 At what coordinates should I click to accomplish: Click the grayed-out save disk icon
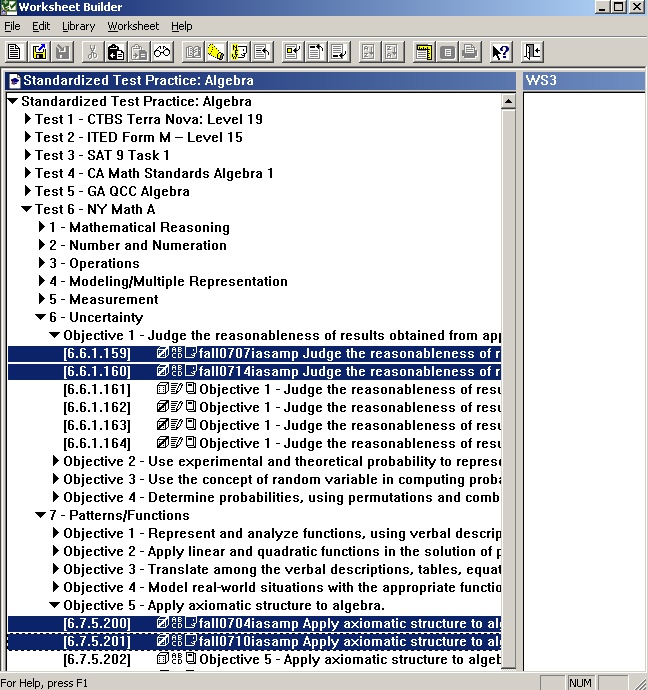tap(62, 52)
